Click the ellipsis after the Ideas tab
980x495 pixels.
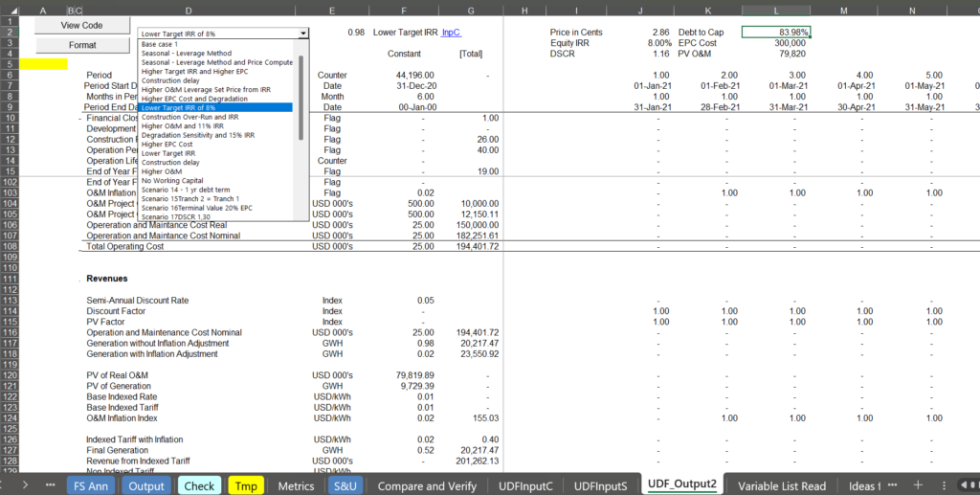click(x=893, y=485)
